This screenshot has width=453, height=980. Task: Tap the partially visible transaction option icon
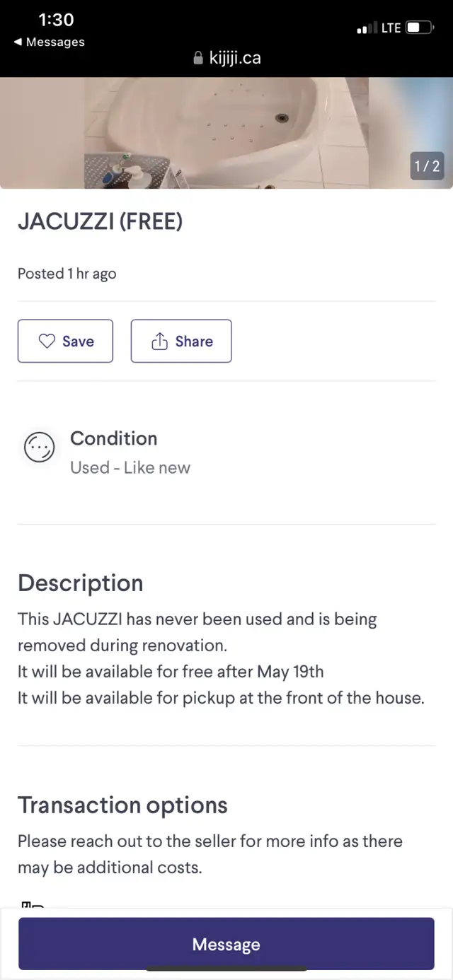pyautogui.click(x=33, y=904)
